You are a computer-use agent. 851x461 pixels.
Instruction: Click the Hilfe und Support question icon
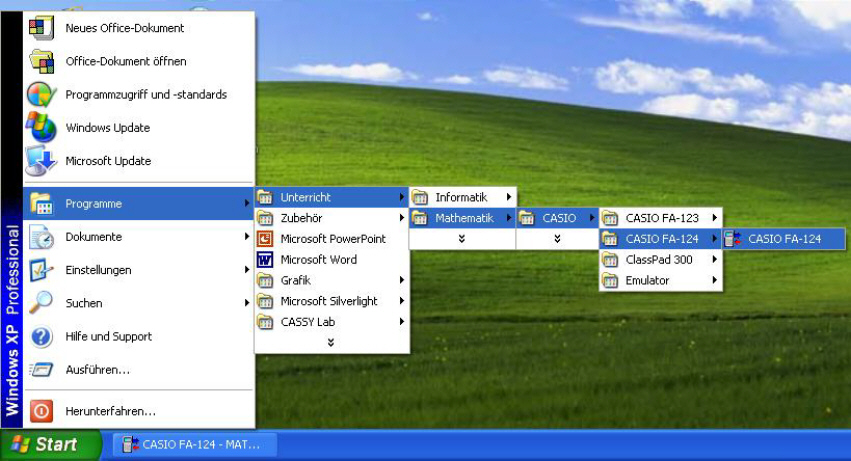point(41,337)
